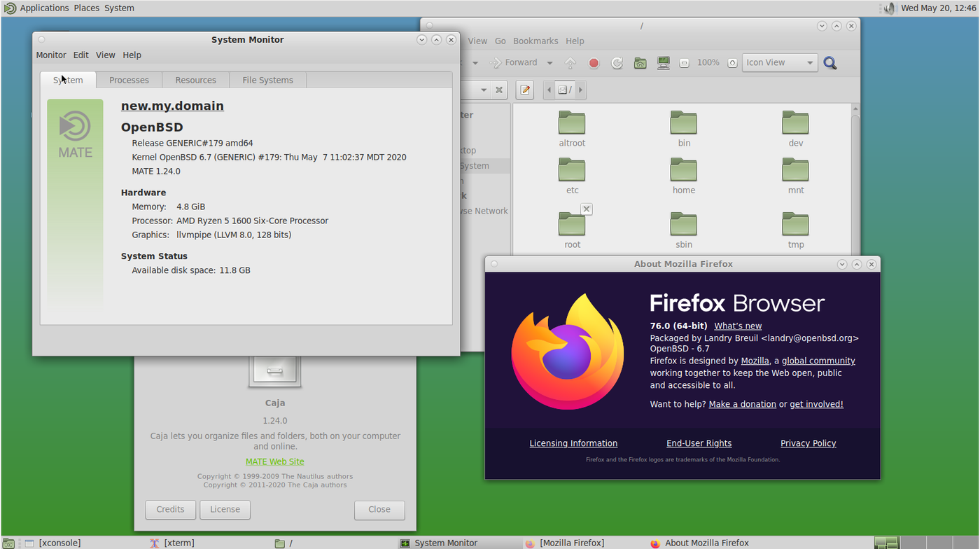Open the volume control in the panel

(889, 8)
